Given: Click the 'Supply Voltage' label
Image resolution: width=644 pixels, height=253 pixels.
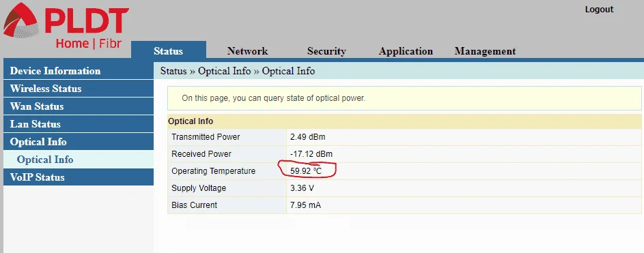Looking at the screenshot, I should click(199, 188).
